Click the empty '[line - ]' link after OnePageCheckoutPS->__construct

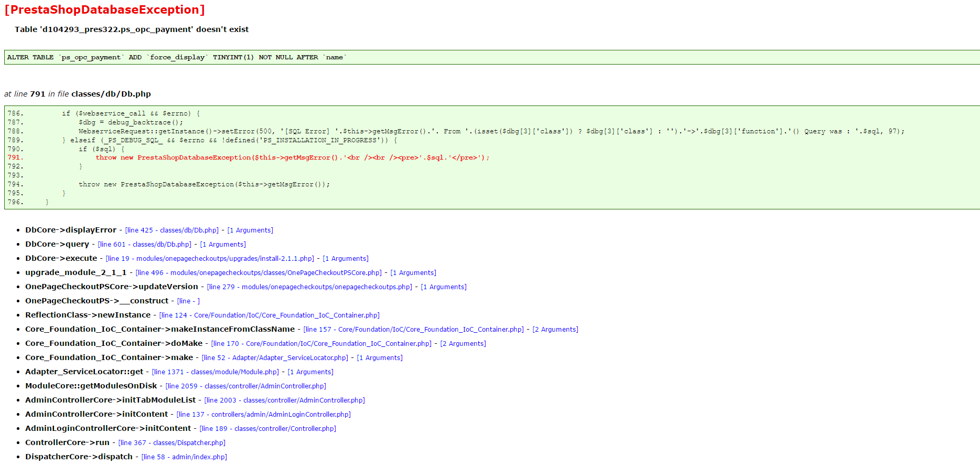pos(188,301)
